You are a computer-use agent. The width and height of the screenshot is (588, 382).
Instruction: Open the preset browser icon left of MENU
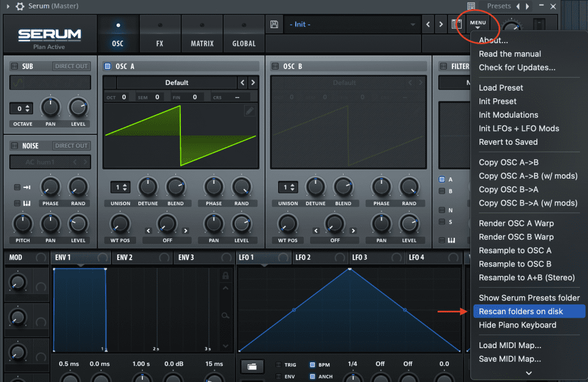(457, 24)
